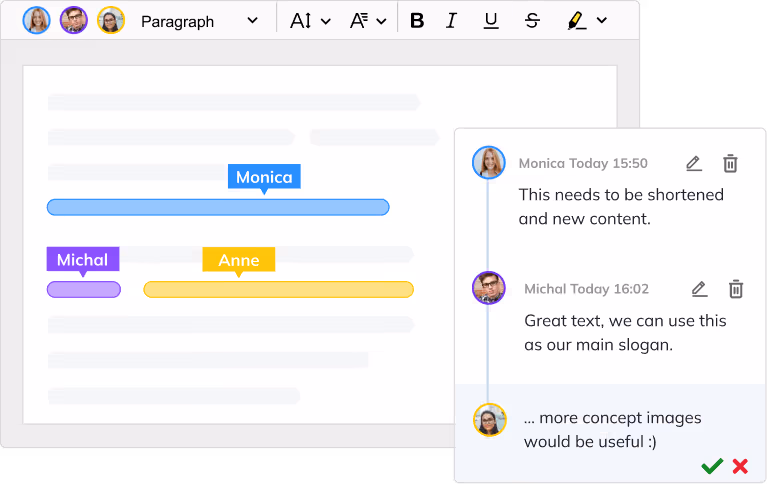Edit Monica's comment with pencil icon
The width and height of the screenshot is (767, 484).
pyautogui.click(x=694, y=163)
